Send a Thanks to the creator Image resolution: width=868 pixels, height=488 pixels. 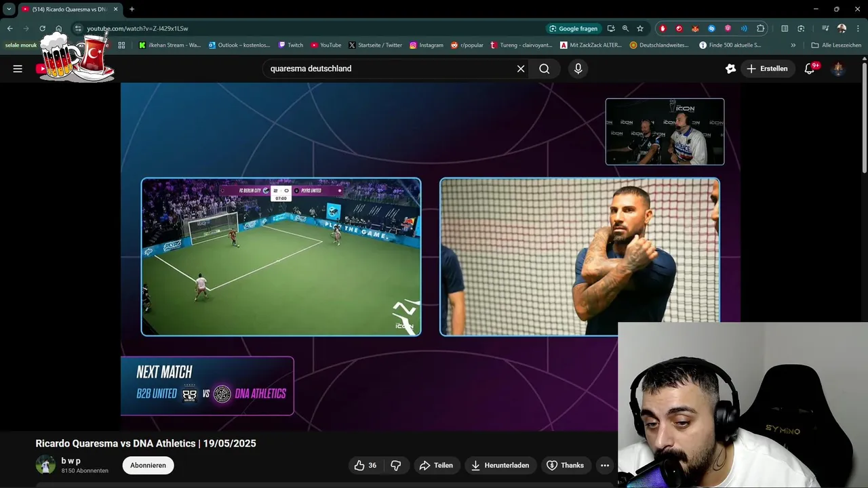(x=565, y=465)
